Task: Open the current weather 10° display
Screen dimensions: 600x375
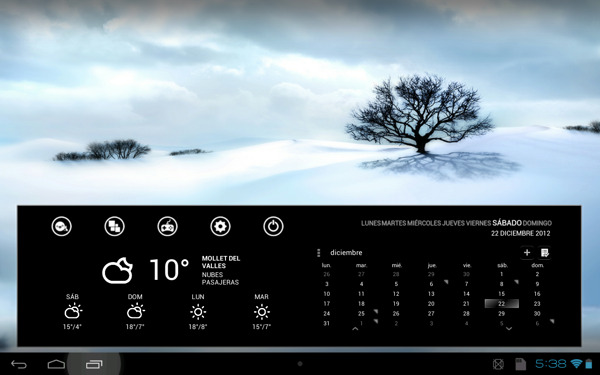Action: [x=169, y=270]
